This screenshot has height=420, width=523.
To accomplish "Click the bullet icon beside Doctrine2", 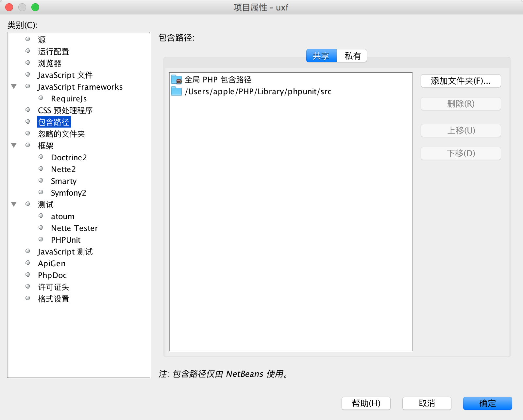I will (x=41, y=157).
